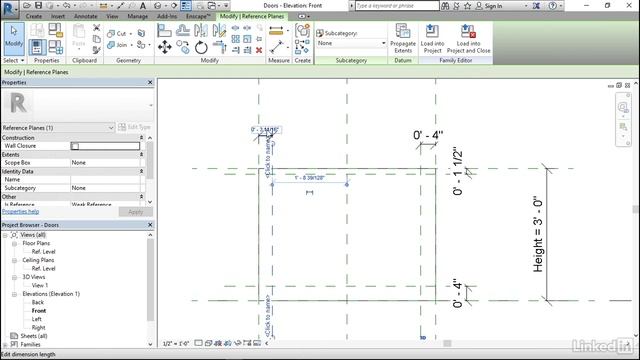Select the Text tool (letter A) icon

[x=143, y=6]
